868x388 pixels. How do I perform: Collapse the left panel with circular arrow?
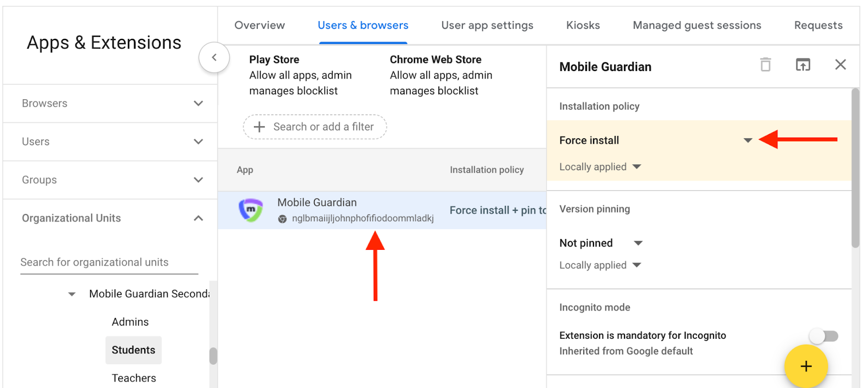pos(214,57)
